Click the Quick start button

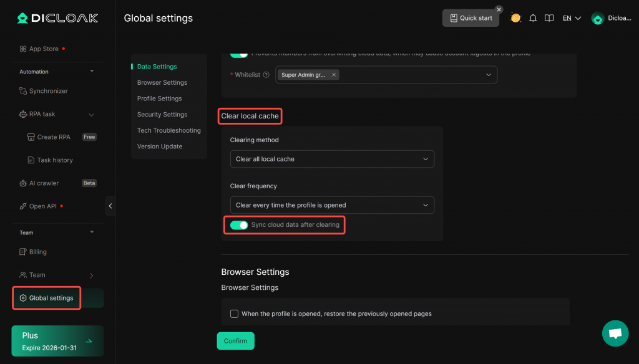tap(471, 18)
